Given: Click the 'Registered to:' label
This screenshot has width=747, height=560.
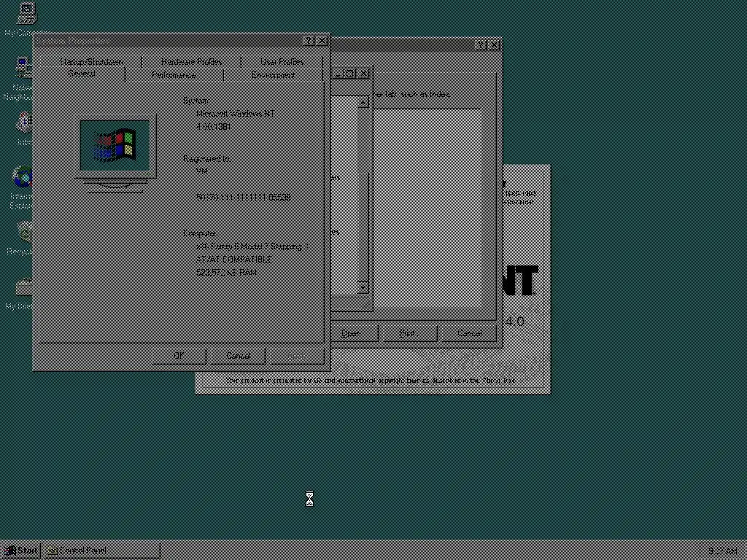Looking at the screenshot, I should coord(206,159).
